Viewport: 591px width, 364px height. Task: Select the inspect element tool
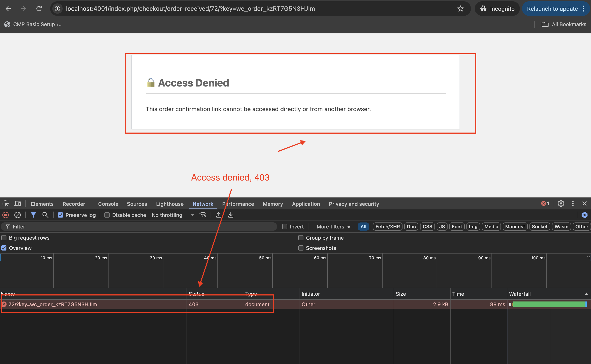(x=6, y=203)
